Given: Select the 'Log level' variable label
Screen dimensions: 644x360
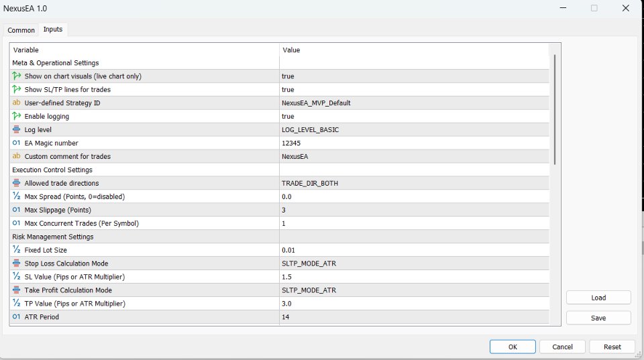Looking at the screenshot, I should tap(38, 129).
